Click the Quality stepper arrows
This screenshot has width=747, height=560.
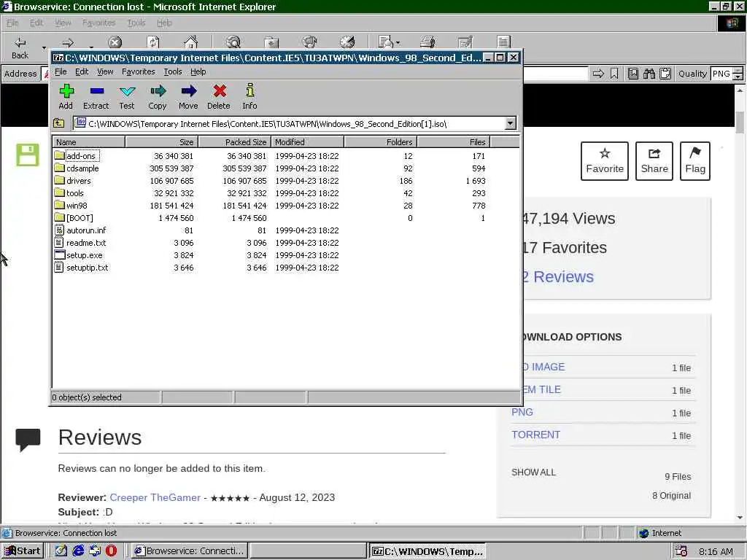pyautogui.click(x=738, y=74)
